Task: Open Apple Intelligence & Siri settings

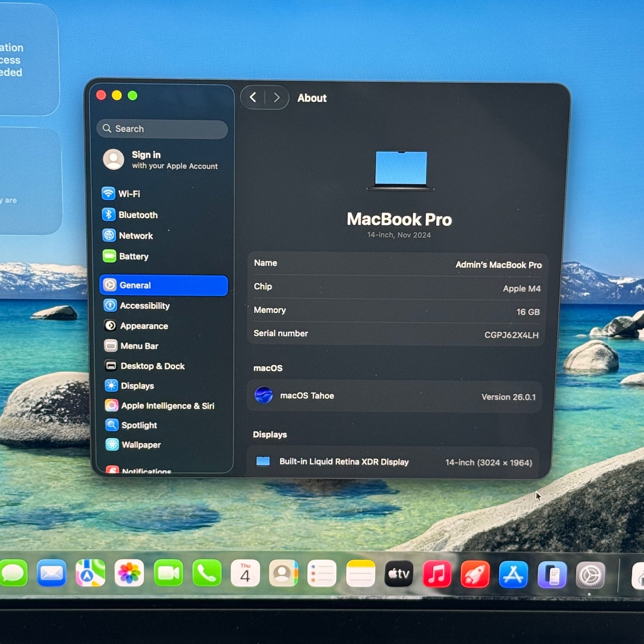Action: (167, 406)
